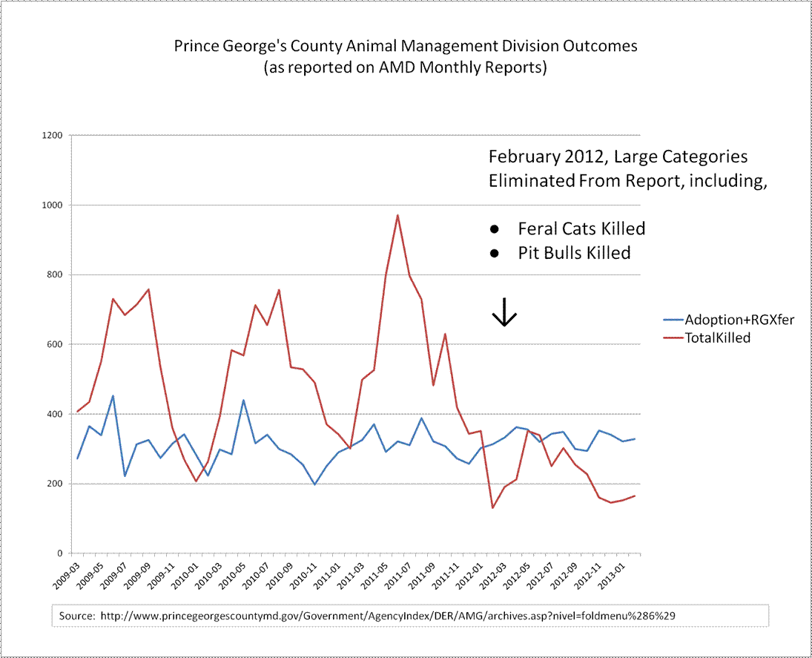
Task: Click the 0 label on the vertical axis
Action: (x=60, y=553)
